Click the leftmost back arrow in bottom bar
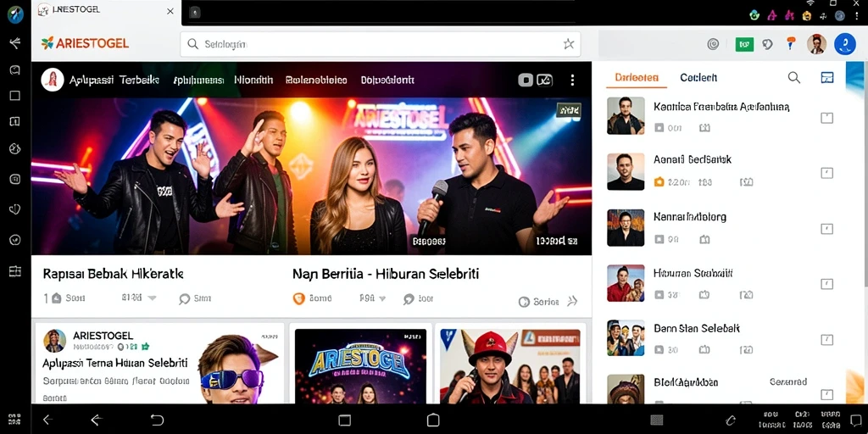Image resolution: width=868 pixels, height=434 pixels. click(x=47, y=420)
